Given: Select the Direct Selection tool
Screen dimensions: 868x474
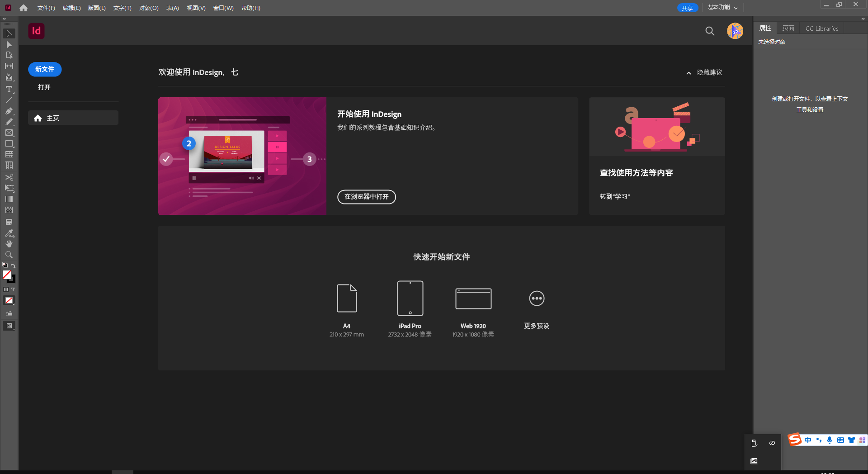Looking at the screenshot, I should pyautogui.click(x=9, y=45).
